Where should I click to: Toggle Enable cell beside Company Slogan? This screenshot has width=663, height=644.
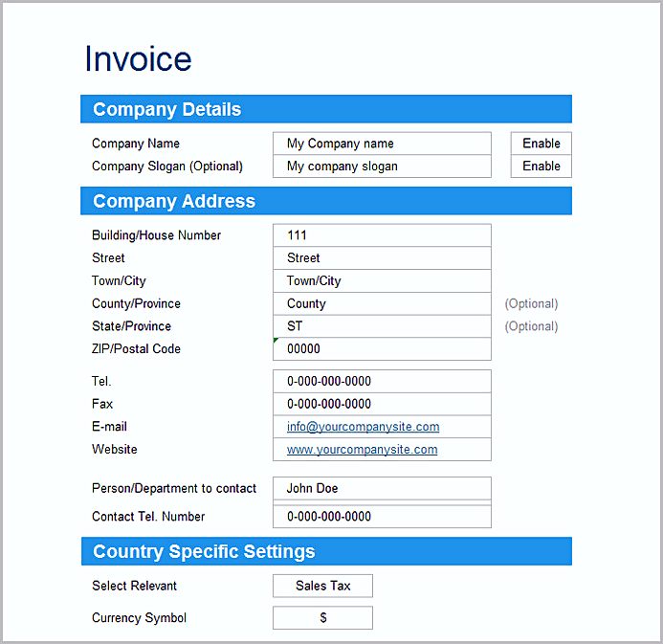(x=541, y=167)
